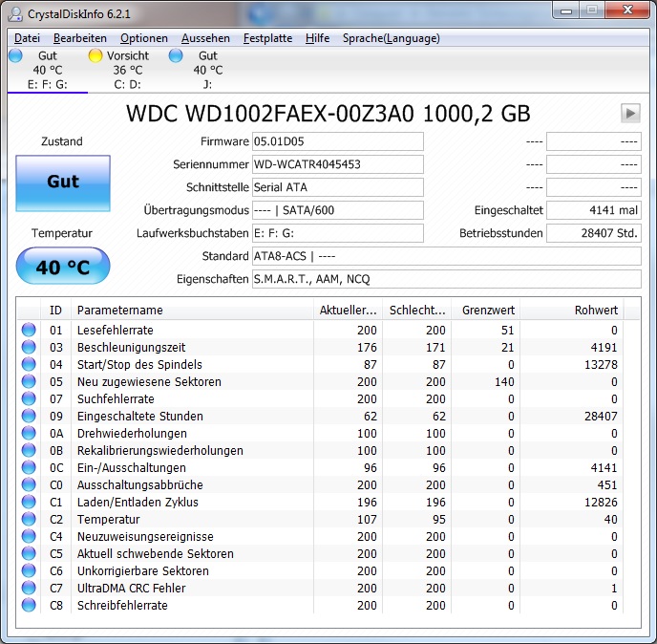Select the E: F: G: disk tab

click(x=48, y=70)
